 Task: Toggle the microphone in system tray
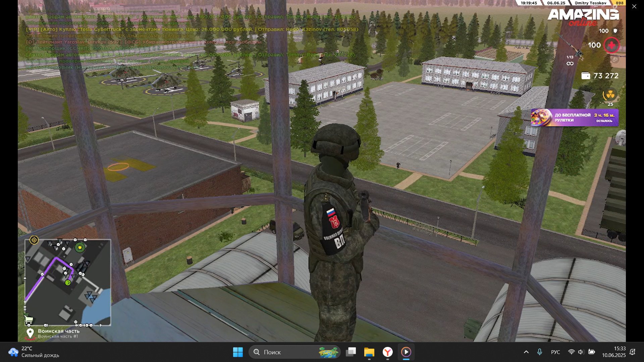coord(539,352)
